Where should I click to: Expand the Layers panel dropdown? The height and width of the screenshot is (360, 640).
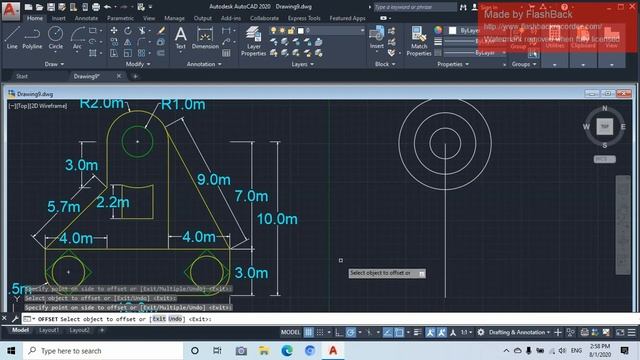point(302,64)
